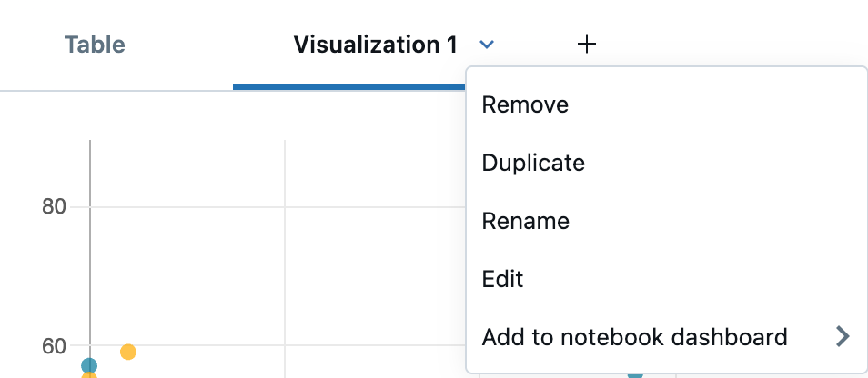Select Duplicate in the dropdown menu
This screenshot has width=868, height=378.
533,163
